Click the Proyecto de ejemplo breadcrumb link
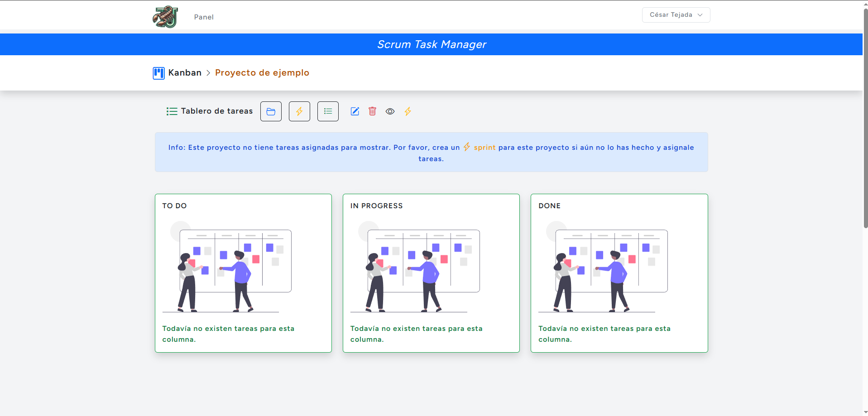 point(262,72)
